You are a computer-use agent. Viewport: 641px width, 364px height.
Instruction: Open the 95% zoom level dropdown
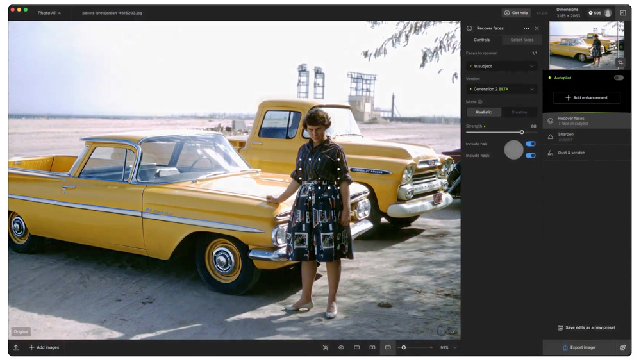click(447, 347)
